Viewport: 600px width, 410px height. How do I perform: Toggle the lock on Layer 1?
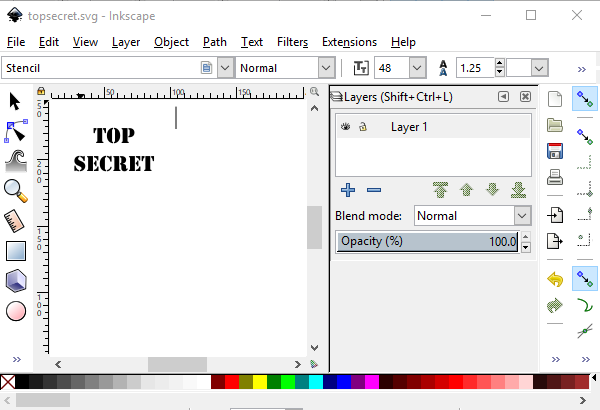pos(363,127)
